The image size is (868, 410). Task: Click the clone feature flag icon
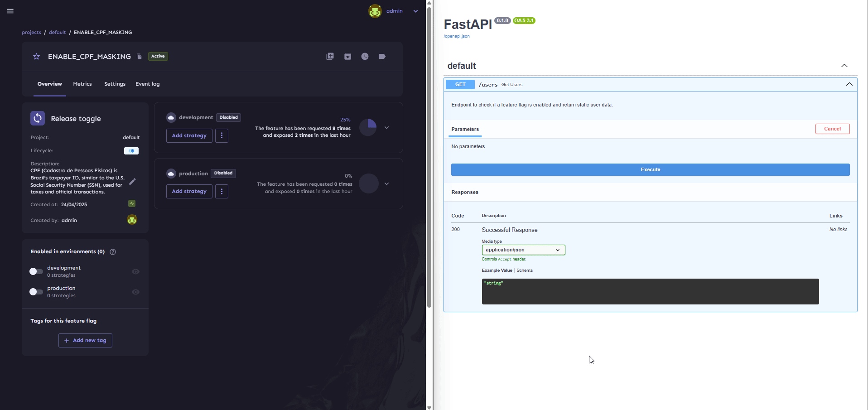coord(330,57)
